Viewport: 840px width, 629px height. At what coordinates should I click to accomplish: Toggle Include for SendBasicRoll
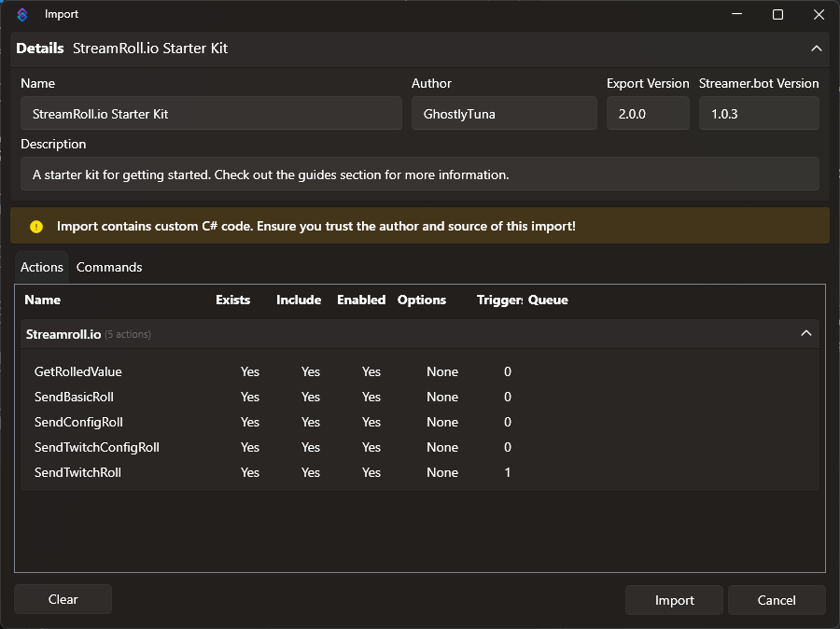point(310,397)
